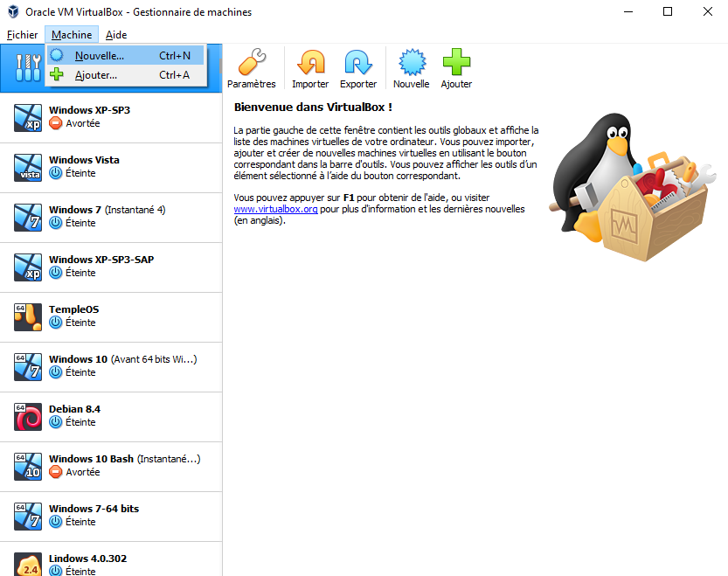Select the Debian 8.4 machine name
Viewport: 728px width, 576px height.
(75, 409)
